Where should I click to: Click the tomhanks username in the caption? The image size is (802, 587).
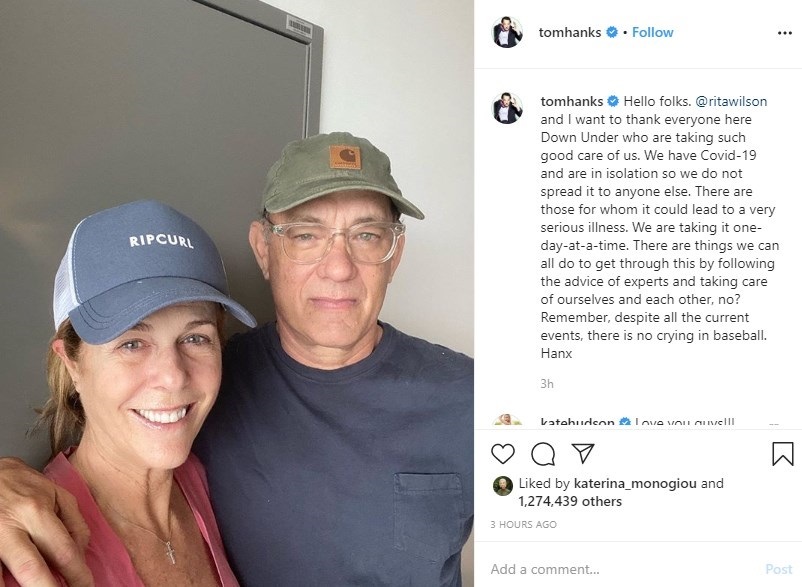click(570, 101)
